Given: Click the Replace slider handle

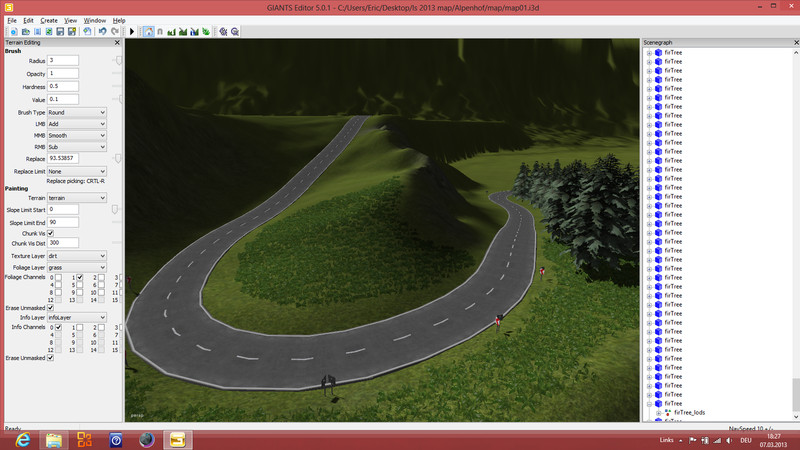Looking at the screenshot, I should point(118,159).
